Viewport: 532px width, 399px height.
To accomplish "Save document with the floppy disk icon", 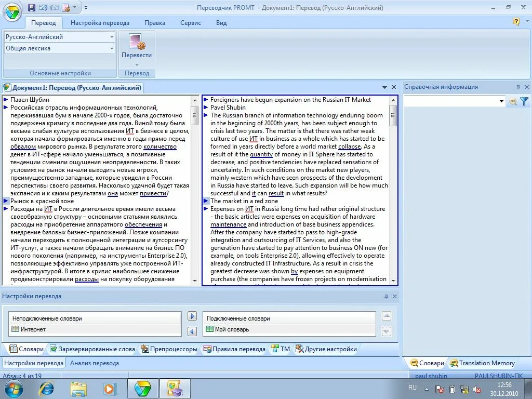I will 32,7.
